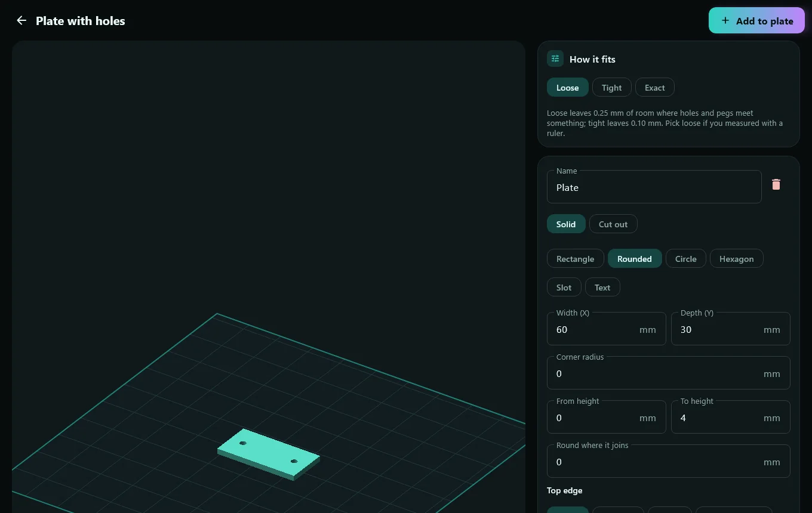Viewport: 812px width, 513px height.
Task: Set the shape to Solid mode
Action: tap(566, 224)
